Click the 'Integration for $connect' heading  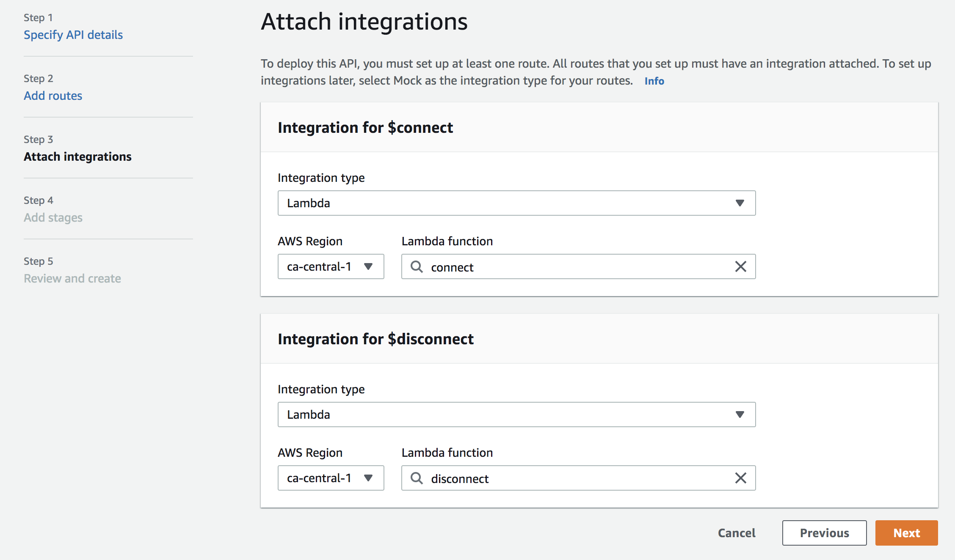pos(365,127)
